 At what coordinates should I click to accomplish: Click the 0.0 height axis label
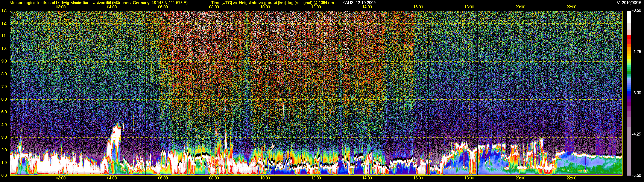click(x=4, y=176)
